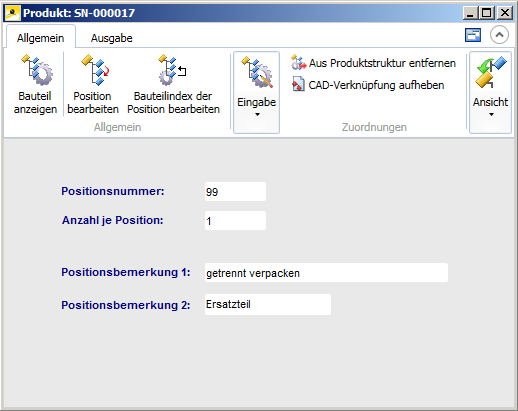Switch to the Ausgabe tab
This screenshot has width=518, height=411.
coord(112,38)
